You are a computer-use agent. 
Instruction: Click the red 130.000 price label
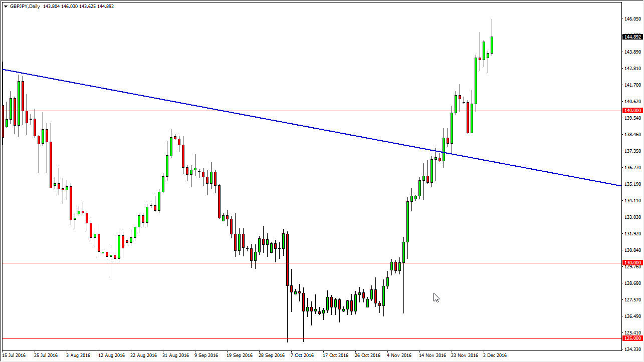tap(632, 263)
